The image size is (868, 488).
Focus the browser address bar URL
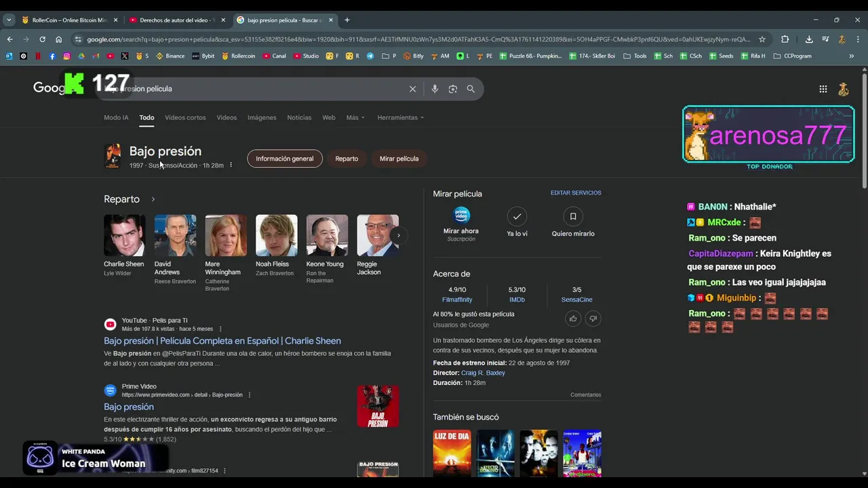[x=418, y=39]
